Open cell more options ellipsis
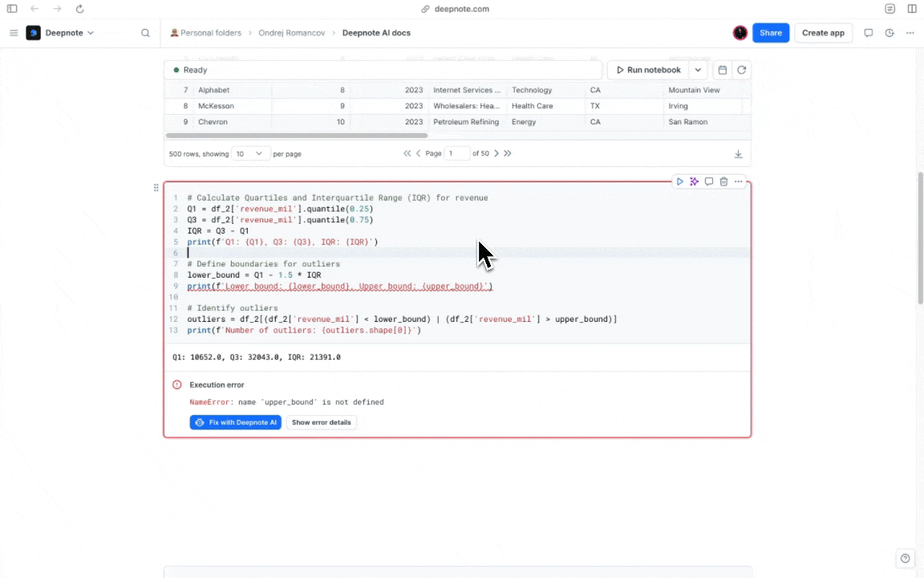The width and height of the screenshot is (924, 578). (739, 181)
